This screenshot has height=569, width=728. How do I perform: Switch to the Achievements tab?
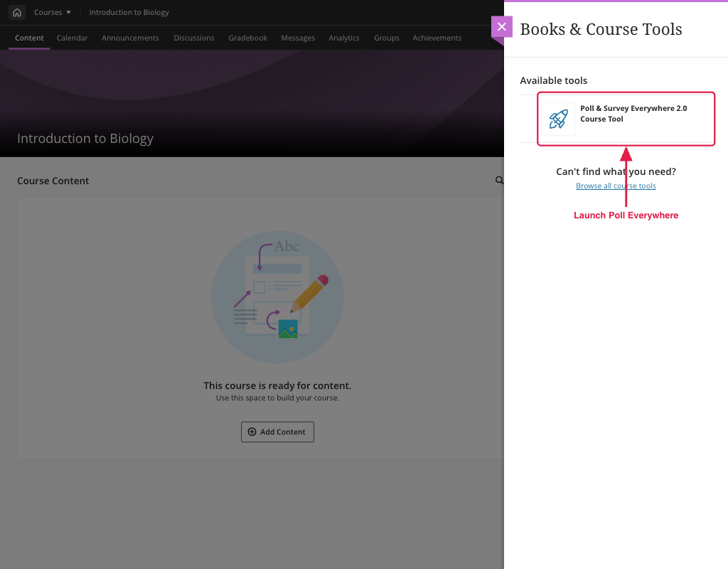point(437,38)
